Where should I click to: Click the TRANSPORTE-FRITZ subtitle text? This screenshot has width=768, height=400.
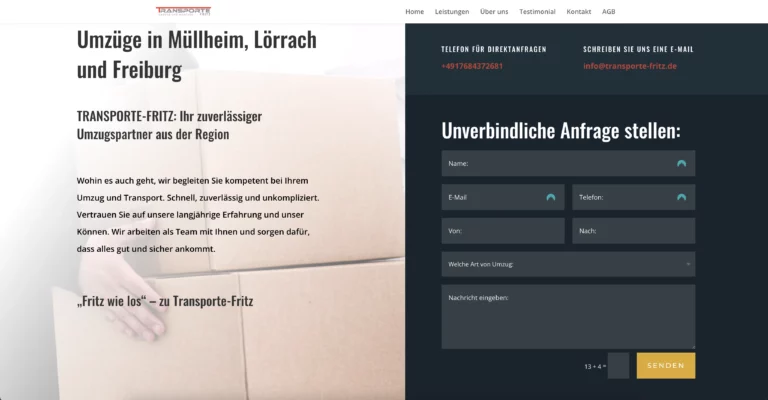coord(169,125)
